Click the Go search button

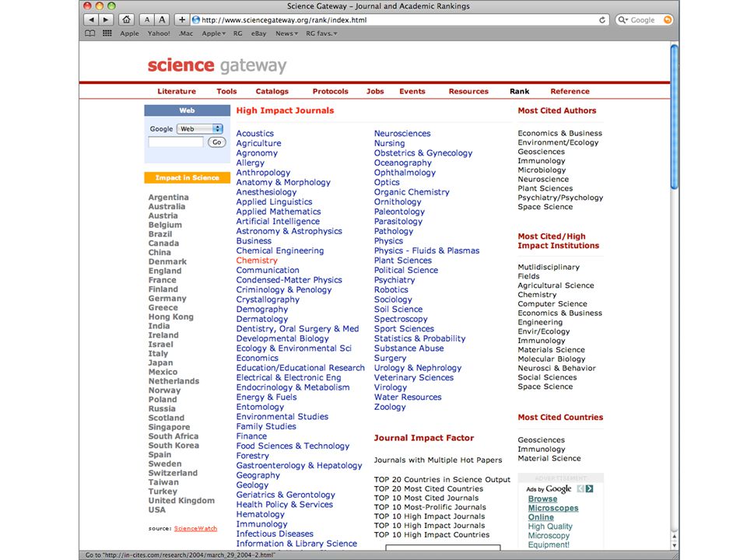[217, 142]
